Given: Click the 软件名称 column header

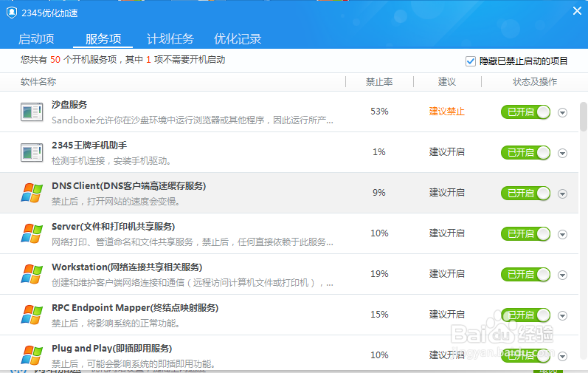Looking at the screenshot, I should pos(38,81).
